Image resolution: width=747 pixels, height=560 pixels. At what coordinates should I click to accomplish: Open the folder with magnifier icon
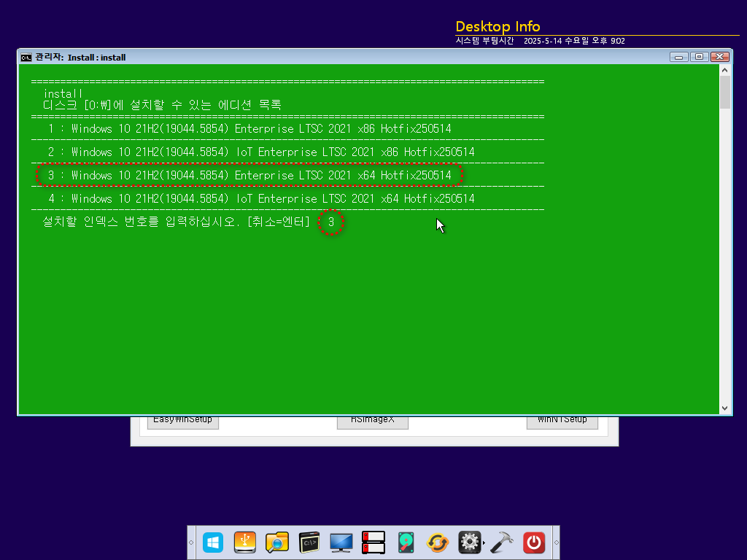point(276,542)
